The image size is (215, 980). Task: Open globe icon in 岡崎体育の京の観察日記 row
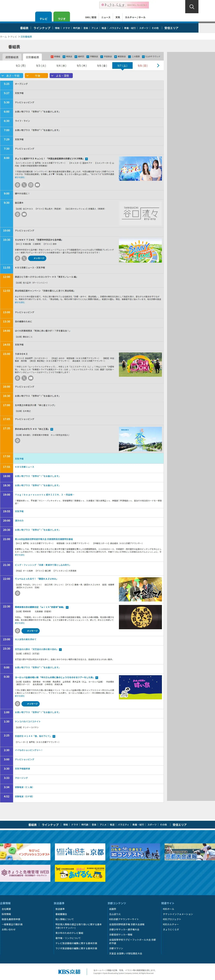[18, 631]
